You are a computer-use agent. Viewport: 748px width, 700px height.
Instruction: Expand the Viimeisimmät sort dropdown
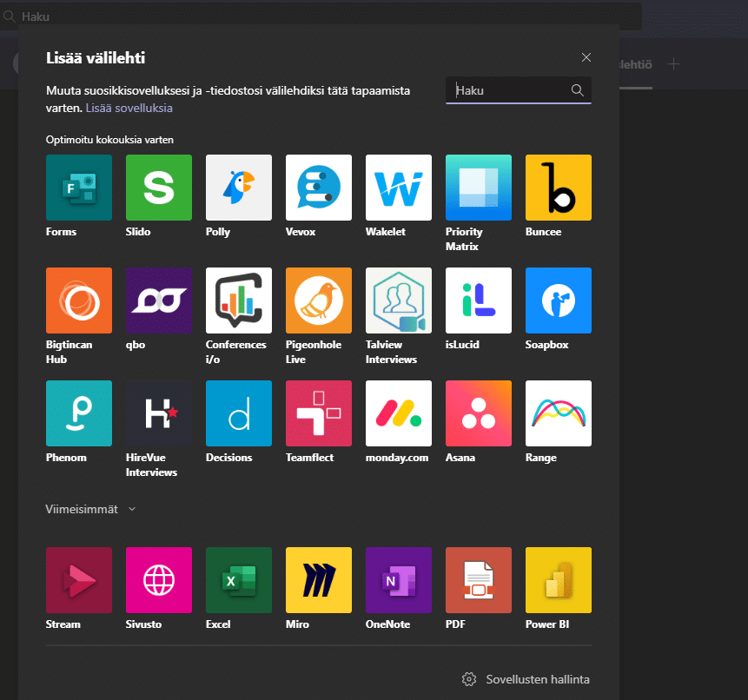click(x=90, y=509)
